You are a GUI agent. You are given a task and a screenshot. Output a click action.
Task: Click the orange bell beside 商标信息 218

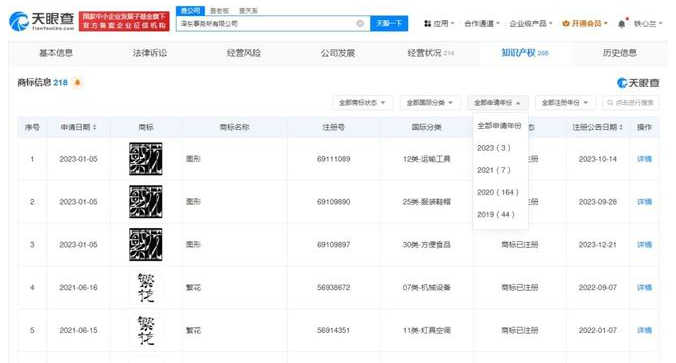coord(78,82)
